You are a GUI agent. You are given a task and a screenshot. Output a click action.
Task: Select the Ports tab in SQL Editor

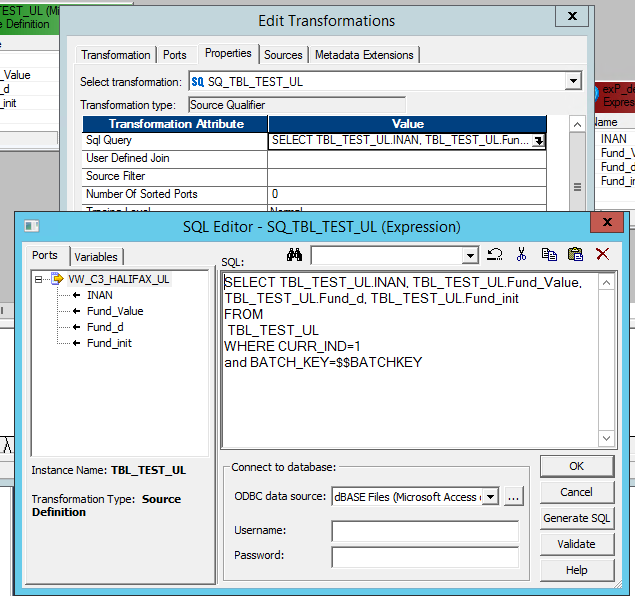[x=45, y=255]
